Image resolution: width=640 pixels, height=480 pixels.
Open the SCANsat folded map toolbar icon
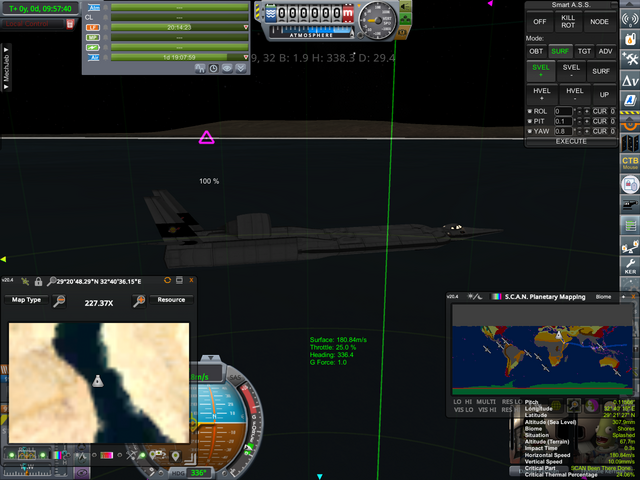tap(630, 144)
